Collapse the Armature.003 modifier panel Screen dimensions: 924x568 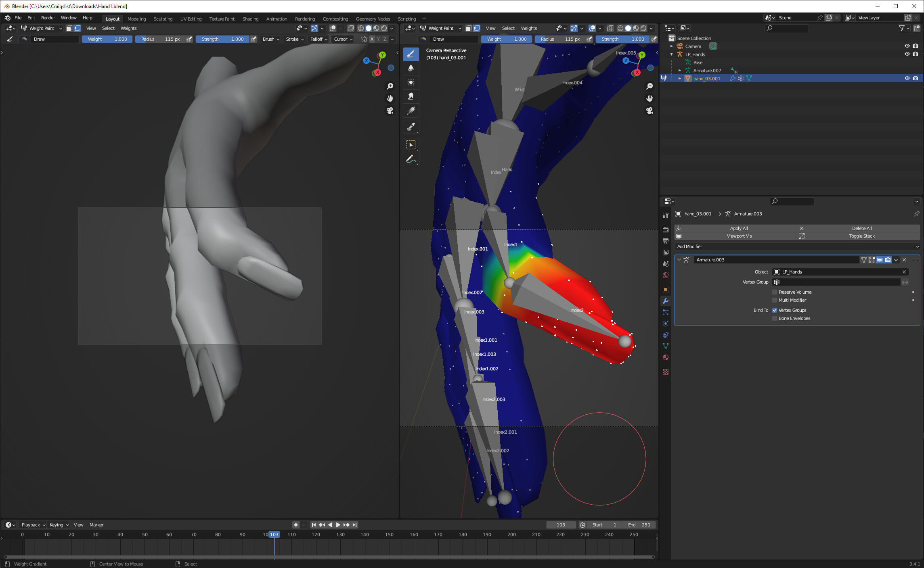point(679,260)
